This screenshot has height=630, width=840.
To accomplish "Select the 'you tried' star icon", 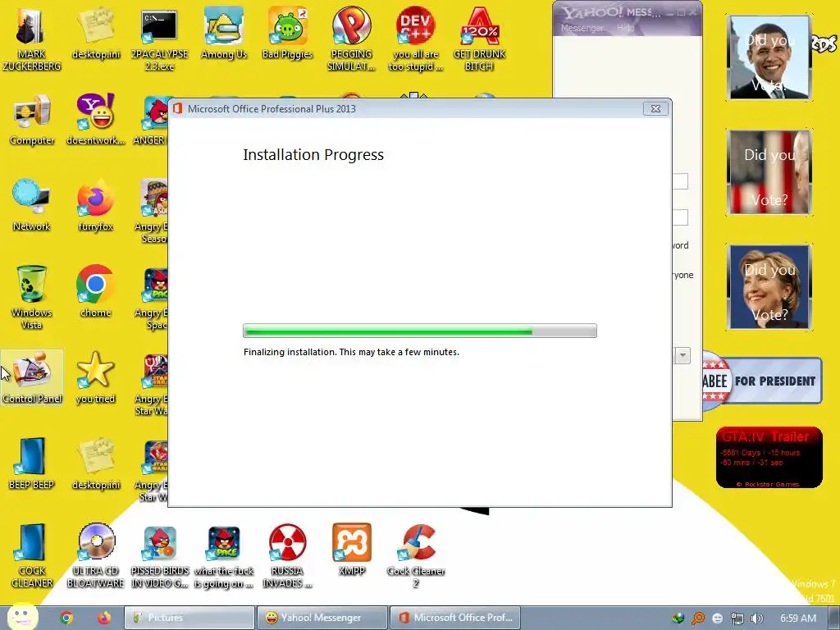I will (95, 377).
